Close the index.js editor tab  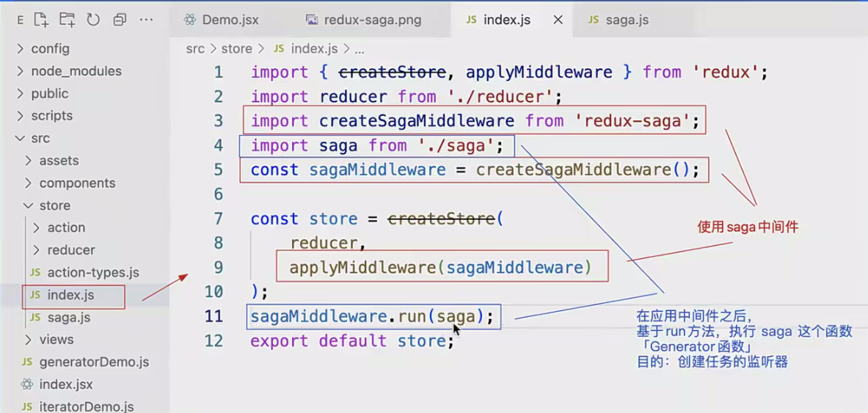(x=558, y=20)
